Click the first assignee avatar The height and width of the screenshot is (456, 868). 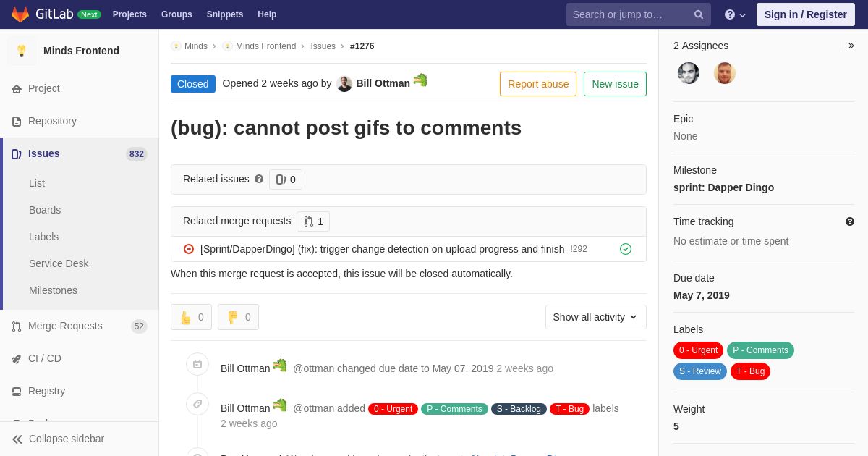coord(689,73)
